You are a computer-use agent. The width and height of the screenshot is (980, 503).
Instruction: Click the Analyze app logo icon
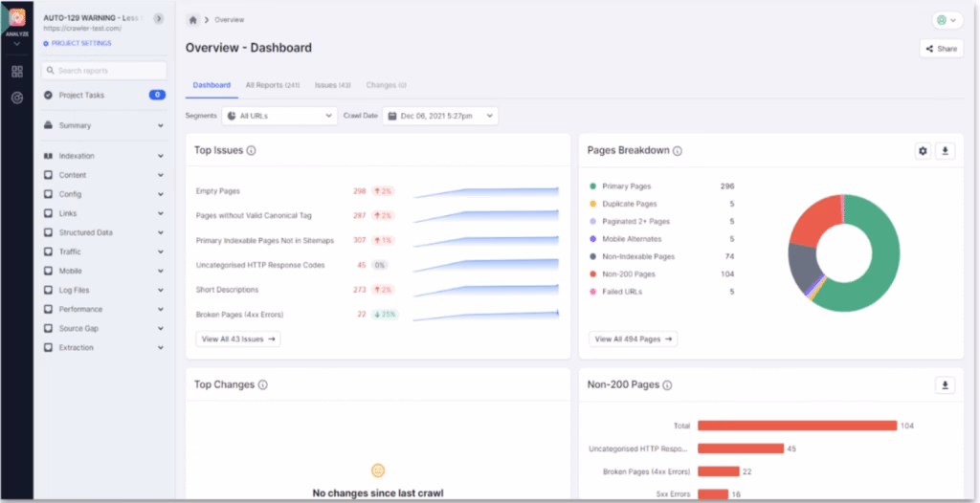tap(17, 18)
